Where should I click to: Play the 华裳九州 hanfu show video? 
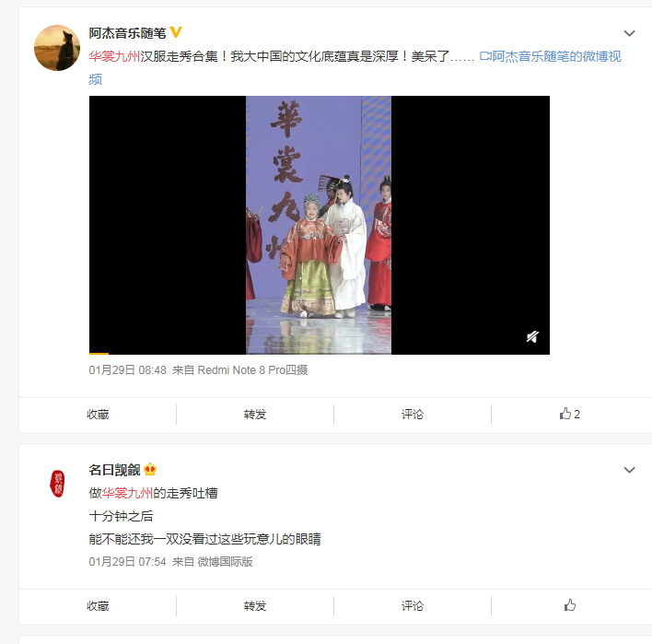pos(319,225)
